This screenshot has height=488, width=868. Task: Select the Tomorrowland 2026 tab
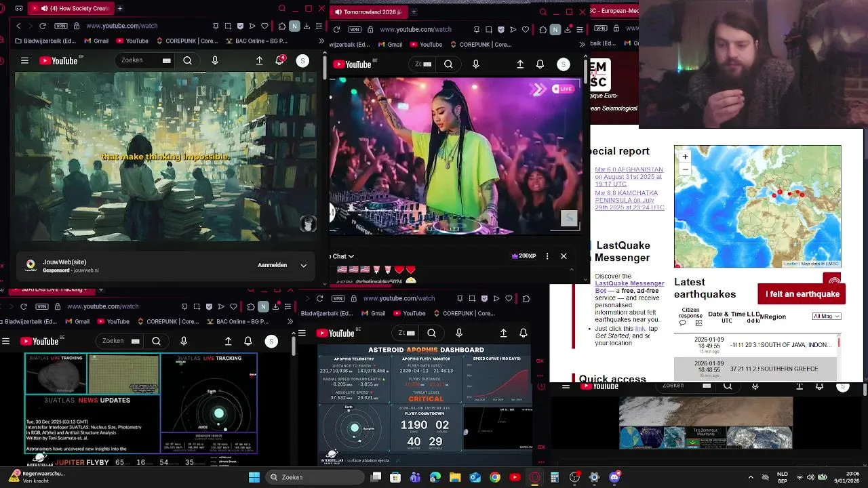pos(370,12)
